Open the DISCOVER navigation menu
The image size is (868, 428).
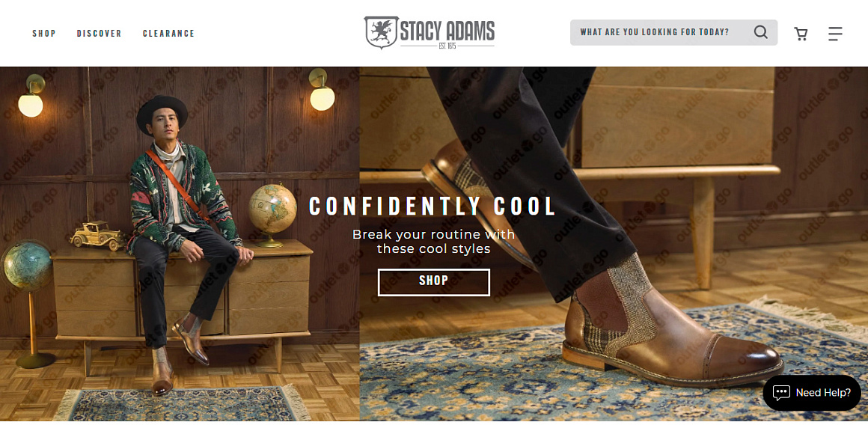click(x=99, y=34)
